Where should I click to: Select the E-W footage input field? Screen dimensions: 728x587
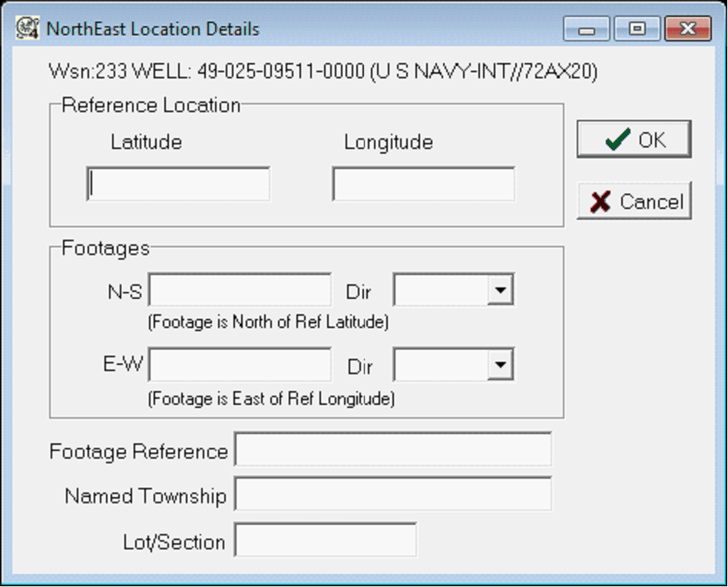click(x=240, y=366)
